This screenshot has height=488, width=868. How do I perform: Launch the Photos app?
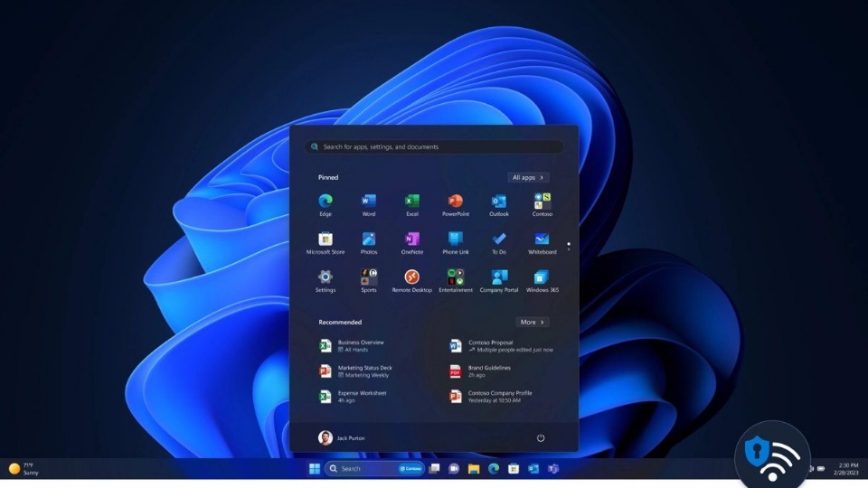(369, 243)
